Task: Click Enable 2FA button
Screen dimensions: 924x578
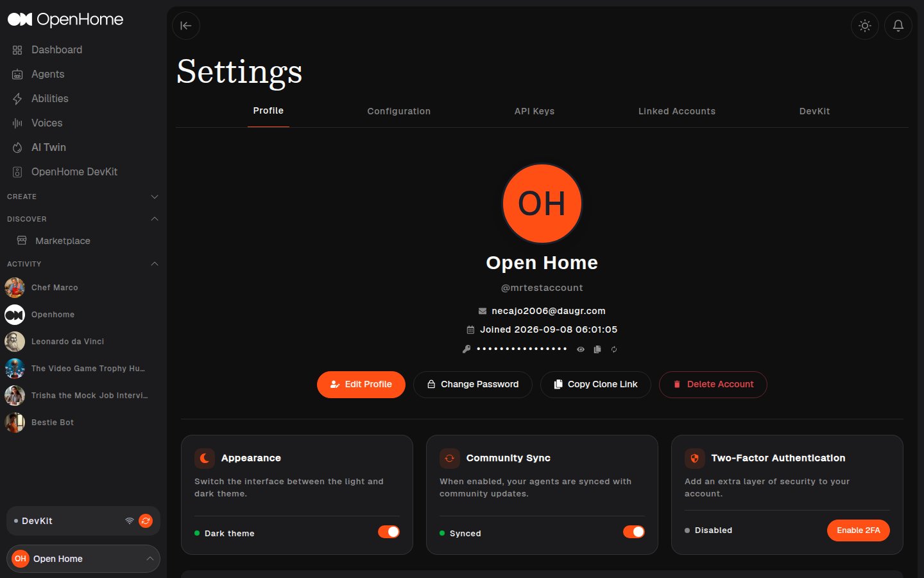Action: coord(859,530)
